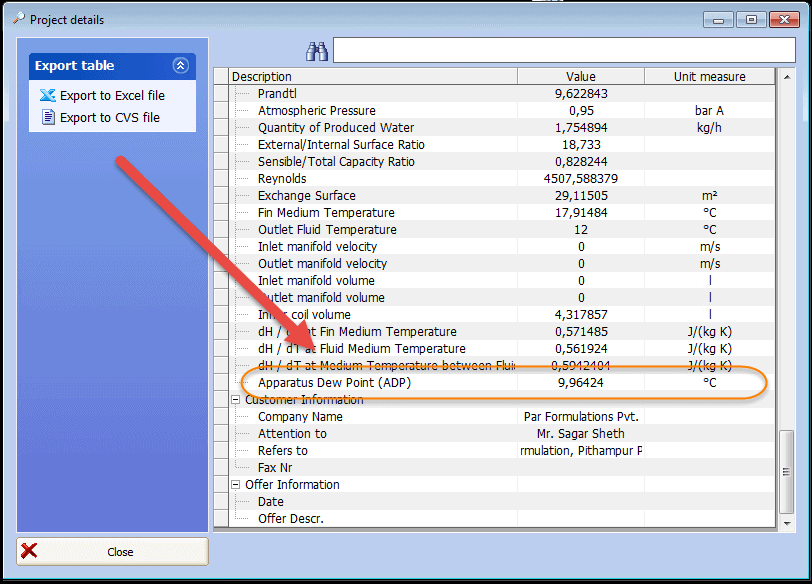Click the Unit measure column header
This screenshot has height=584, width=812.
(x=709, y=77)
